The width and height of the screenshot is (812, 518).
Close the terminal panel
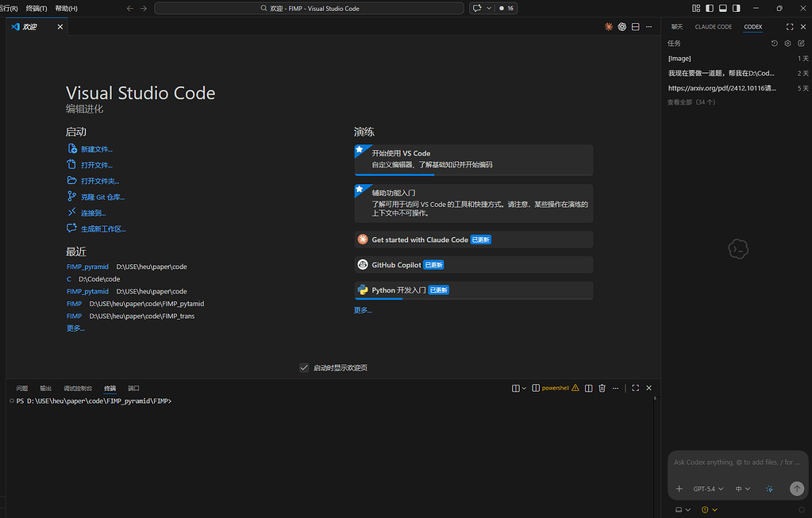(648, 388)
